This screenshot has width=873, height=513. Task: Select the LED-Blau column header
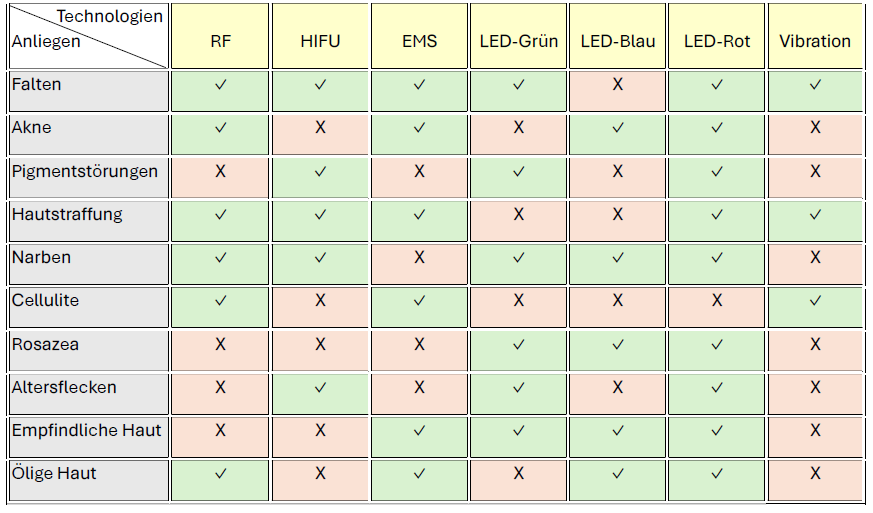pyautogui.click(x=617, y=42)
